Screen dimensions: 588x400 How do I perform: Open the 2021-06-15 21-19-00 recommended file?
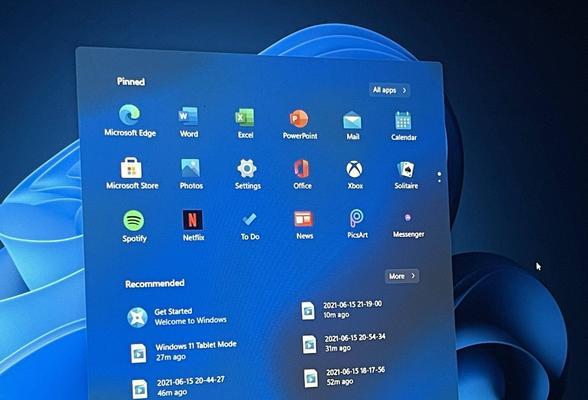point(342,310)
